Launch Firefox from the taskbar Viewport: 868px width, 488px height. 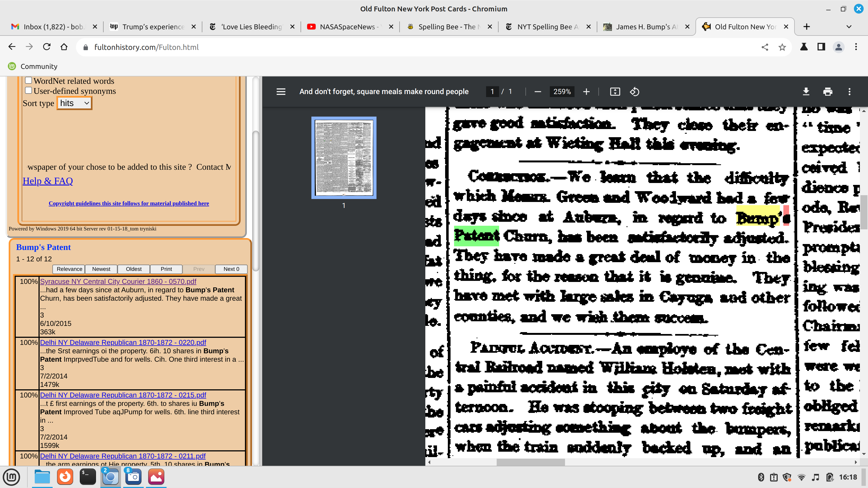point(65,477)
